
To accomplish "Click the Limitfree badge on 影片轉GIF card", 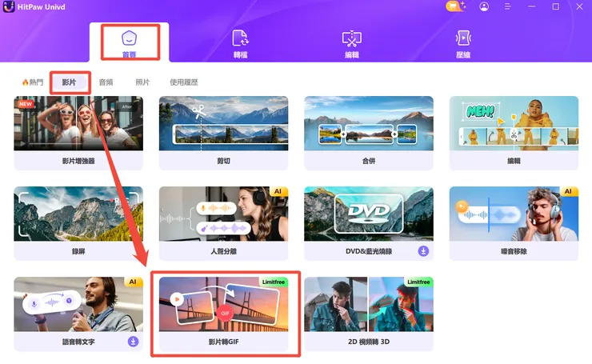I will 274,282.
